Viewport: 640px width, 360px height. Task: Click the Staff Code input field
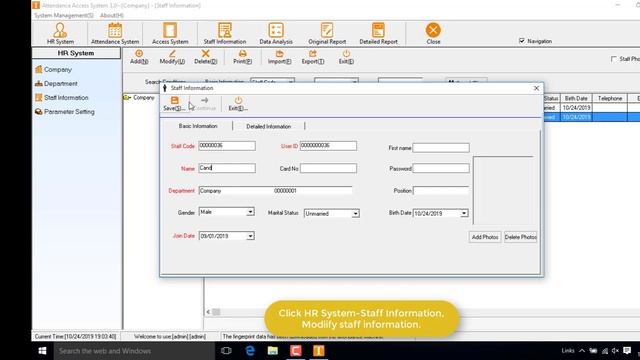coord(227,146)
